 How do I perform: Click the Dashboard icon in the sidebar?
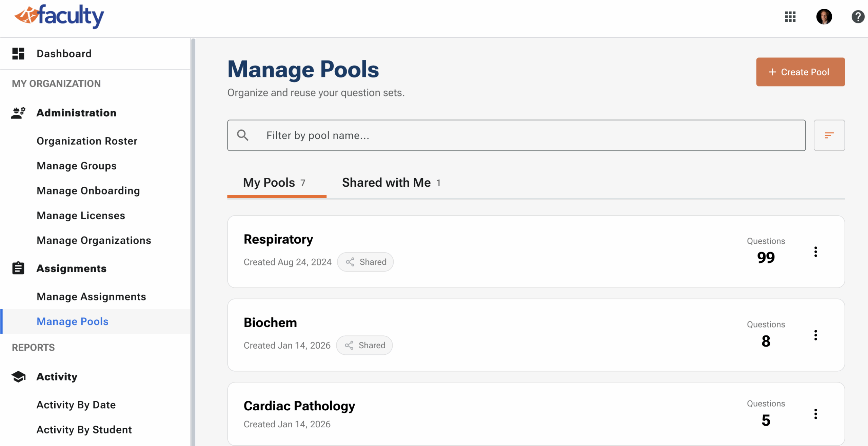click(19, 53)
